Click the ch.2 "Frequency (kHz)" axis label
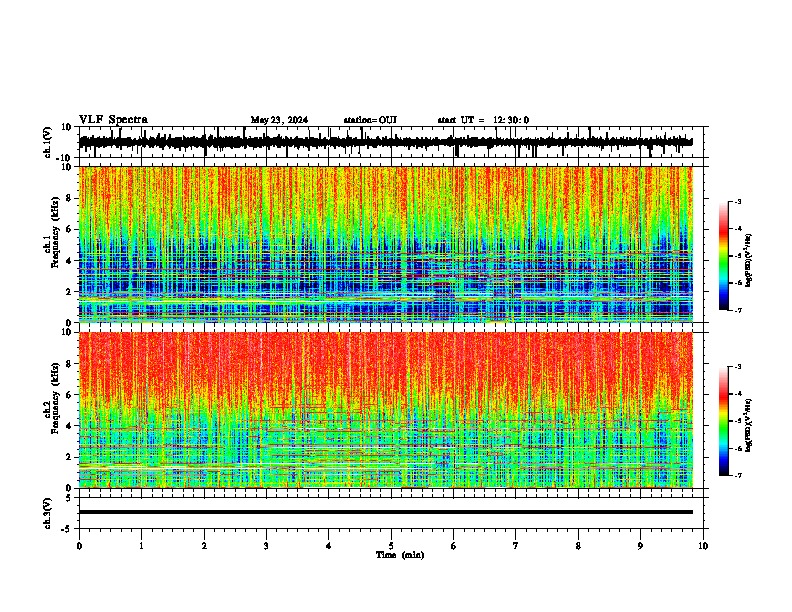792x612 pixels. pyautogui.click(x=55, y=398)
